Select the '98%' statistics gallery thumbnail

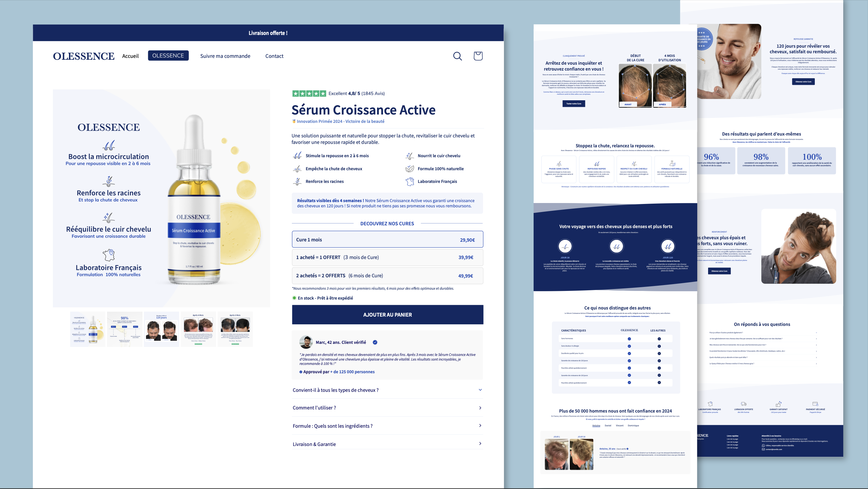(124, 329)
